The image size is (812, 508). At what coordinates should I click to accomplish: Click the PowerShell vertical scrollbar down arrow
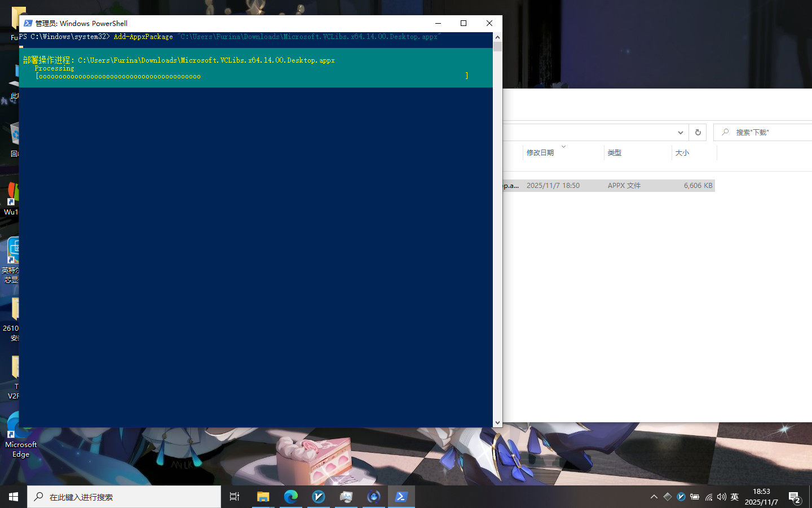point(497,422)
